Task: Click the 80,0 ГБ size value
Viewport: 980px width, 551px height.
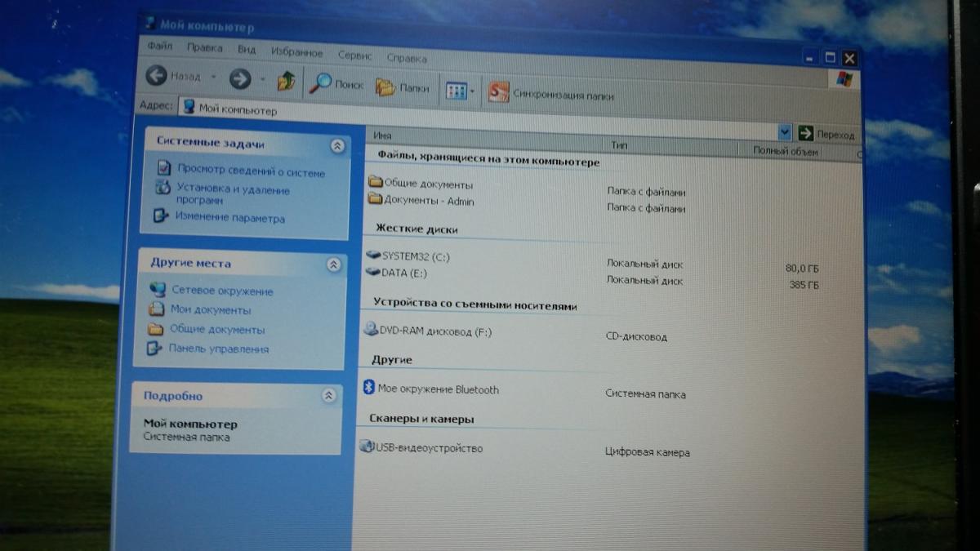Action: [x=803, y=269]
